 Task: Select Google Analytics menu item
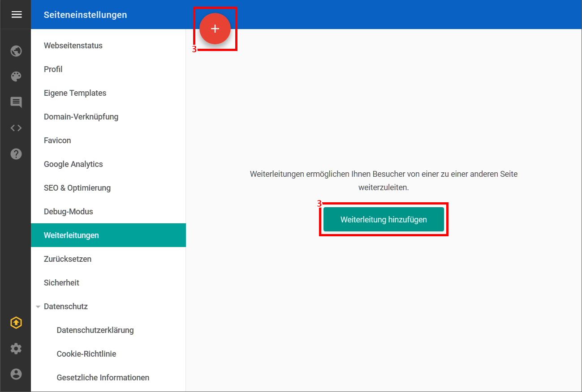tap(73, 164)
